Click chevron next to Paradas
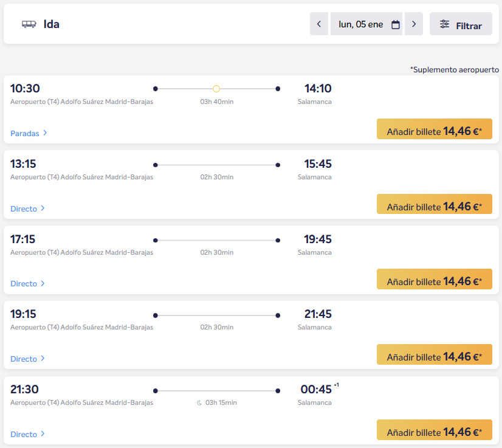The image size is (502, 448). (x=45, y=133)
